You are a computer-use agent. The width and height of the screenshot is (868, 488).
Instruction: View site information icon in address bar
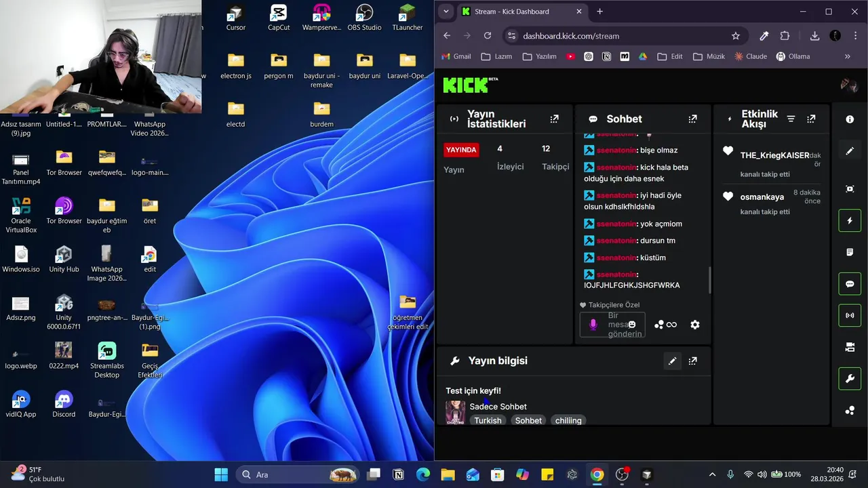click(x=511, y=36)
